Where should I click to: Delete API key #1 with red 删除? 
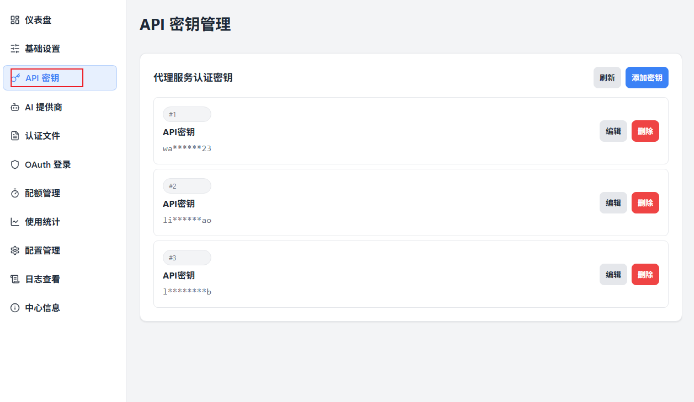pyautogui.click(x=645, y=131)
